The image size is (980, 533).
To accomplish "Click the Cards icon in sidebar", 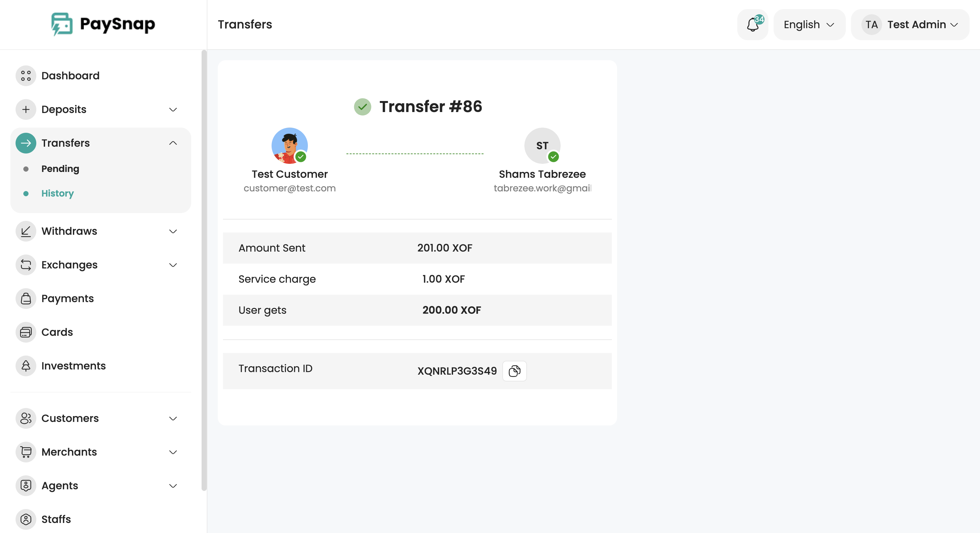I will pyautogui.click(x=26, y=332).
